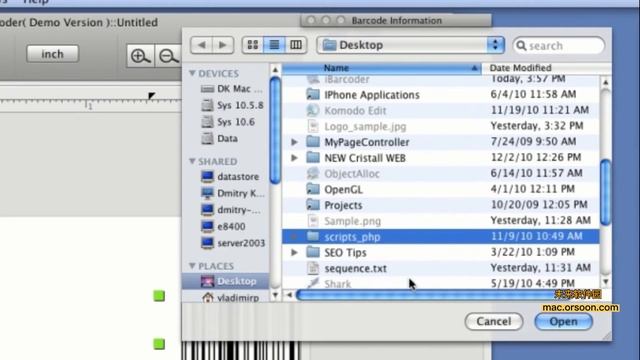Go forward in the file dialog
The image size is (640, 360).
tap(223, 45)
